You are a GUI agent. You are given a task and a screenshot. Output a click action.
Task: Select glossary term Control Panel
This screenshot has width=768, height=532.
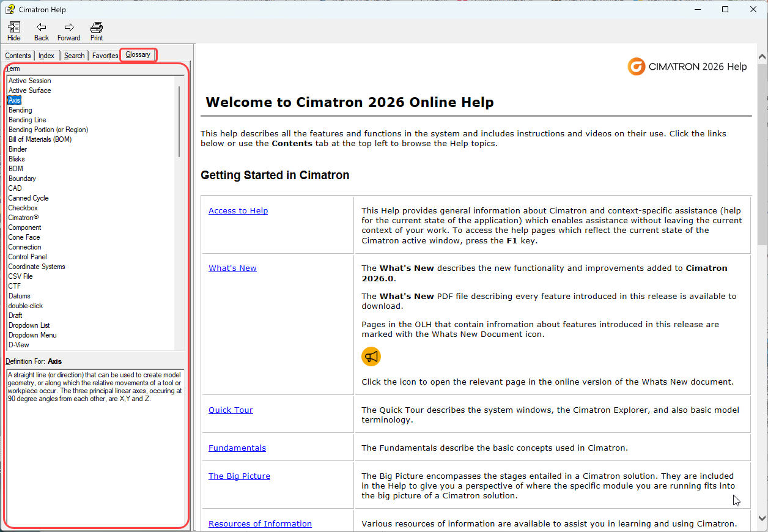pyautogui.click(x=28, y=257)
